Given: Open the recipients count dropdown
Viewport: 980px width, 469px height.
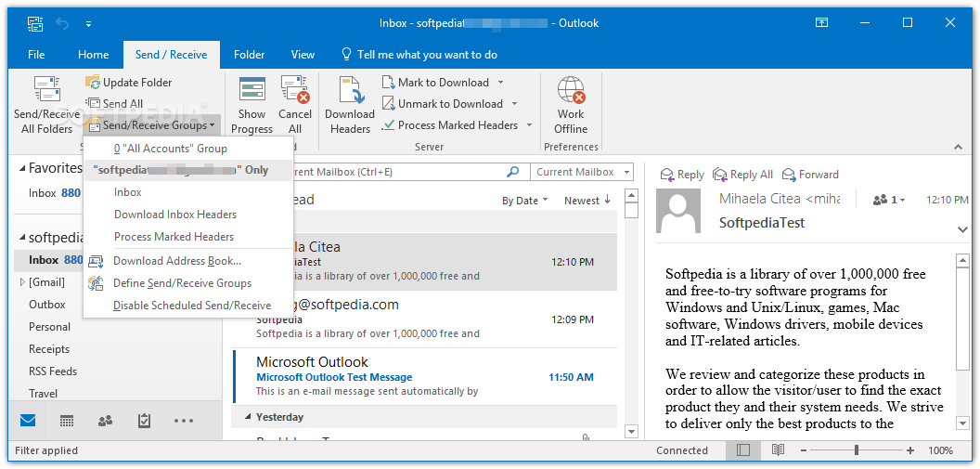Looking at the screenshot, I should point(889,200).
